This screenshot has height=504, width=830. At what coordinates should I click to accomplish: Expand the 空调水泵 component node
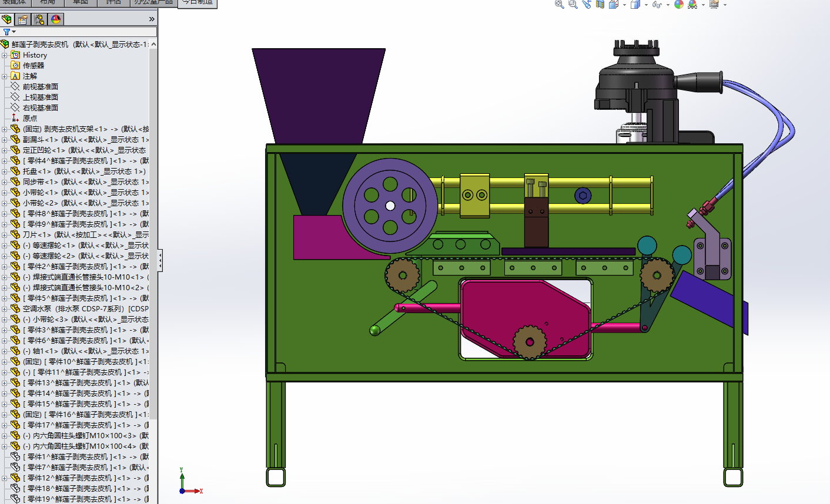(5, 308)
